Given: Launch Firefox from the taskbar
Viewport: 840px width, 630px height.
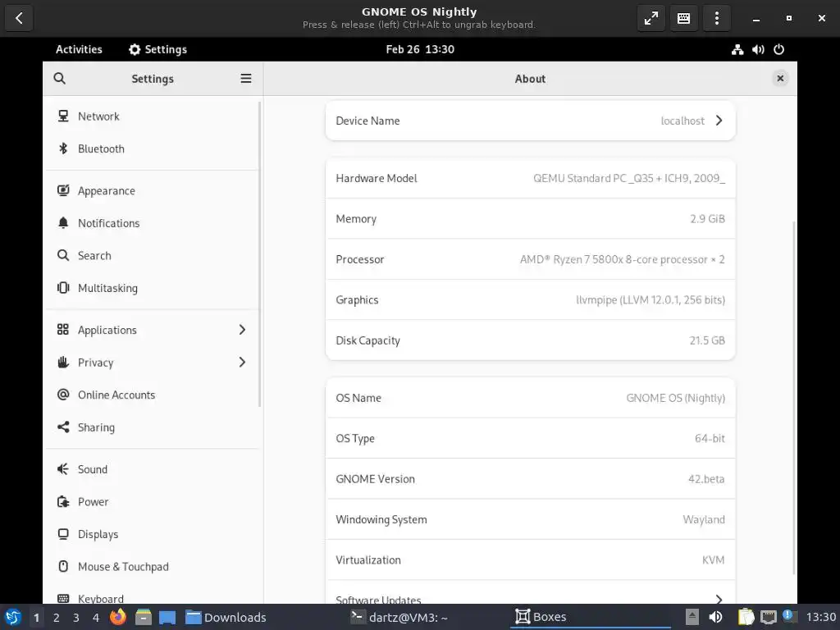Looking at the screenshot, I should (118, 617).
